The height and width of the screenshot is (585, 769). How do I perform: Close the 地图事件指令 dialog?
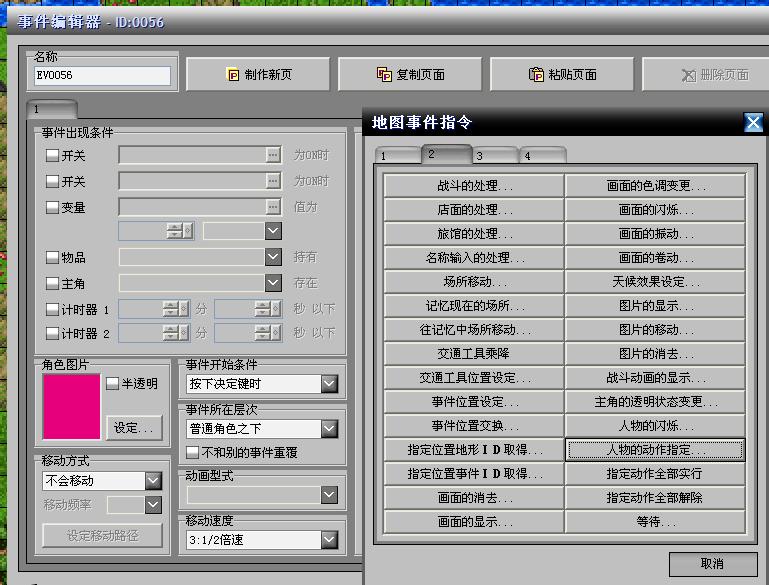coord(753,122)
